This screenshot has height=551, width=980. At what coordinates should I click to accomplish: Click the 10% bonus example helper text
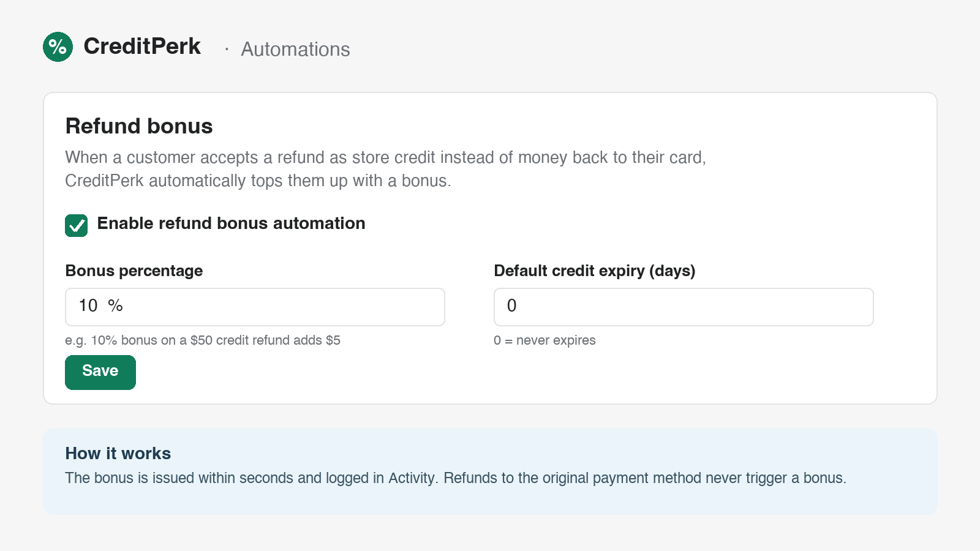(x=203, y=340)
